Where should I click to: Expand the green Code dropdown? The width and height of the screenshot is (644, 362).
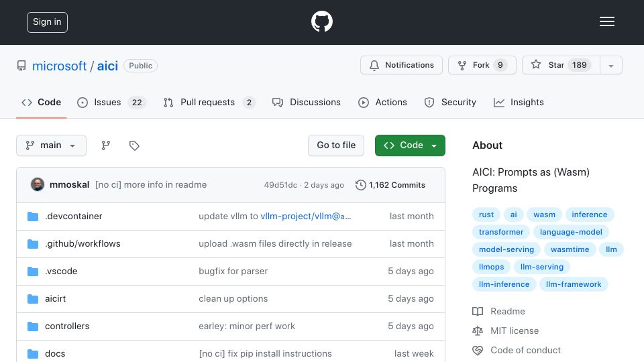tap(410, 145)
